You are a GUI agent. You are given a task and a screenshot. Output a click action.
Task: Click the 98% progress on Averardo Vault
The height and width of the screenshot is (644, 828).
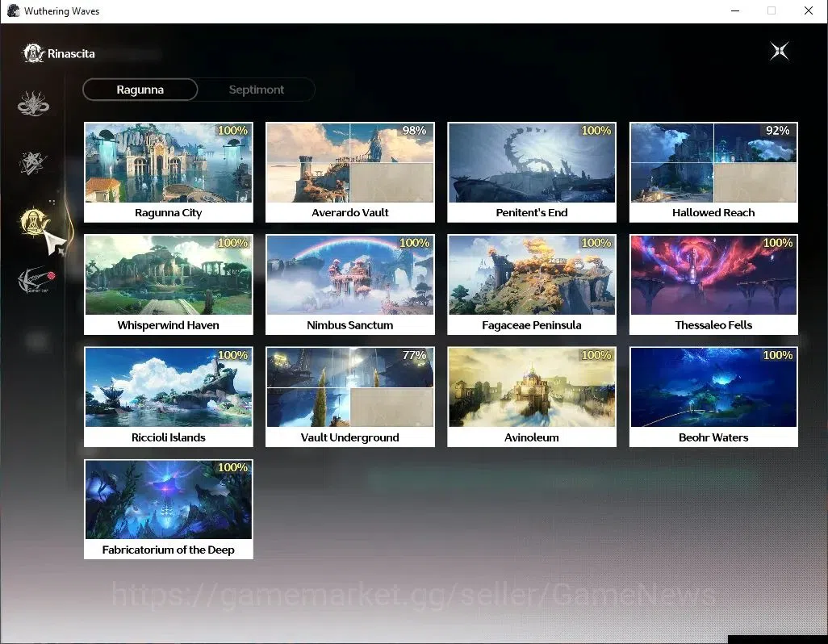point(414,131)
